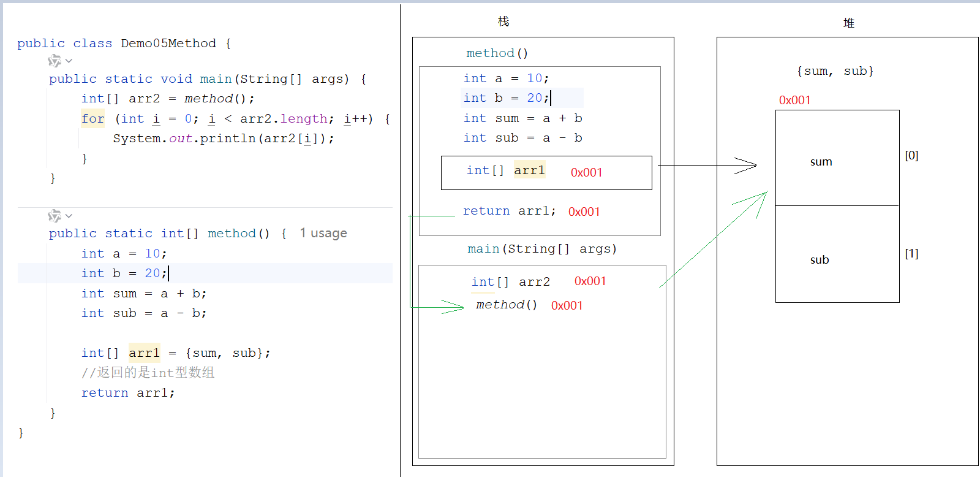Click the '{sum, sub}' label in heap box
The height and width of the screenshot is (477, 980).
pyautogui.click(x=835, y=71)
